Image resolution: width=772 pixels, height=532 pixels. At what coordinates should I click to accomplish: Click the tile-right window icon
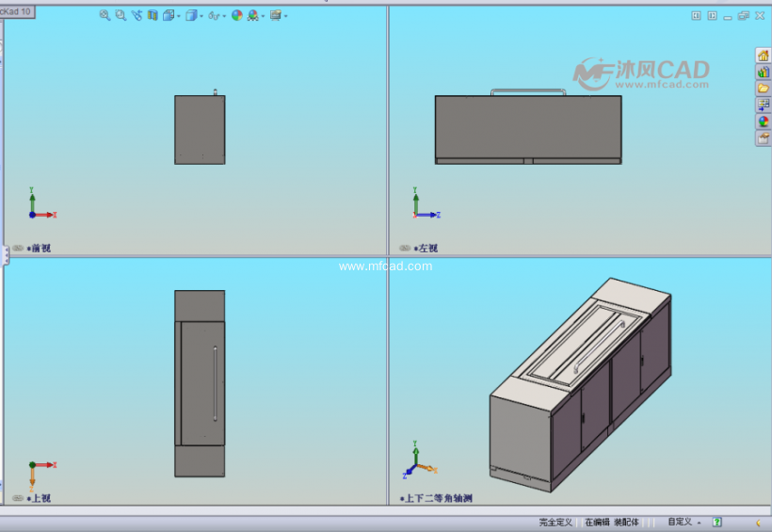[712, 16]
